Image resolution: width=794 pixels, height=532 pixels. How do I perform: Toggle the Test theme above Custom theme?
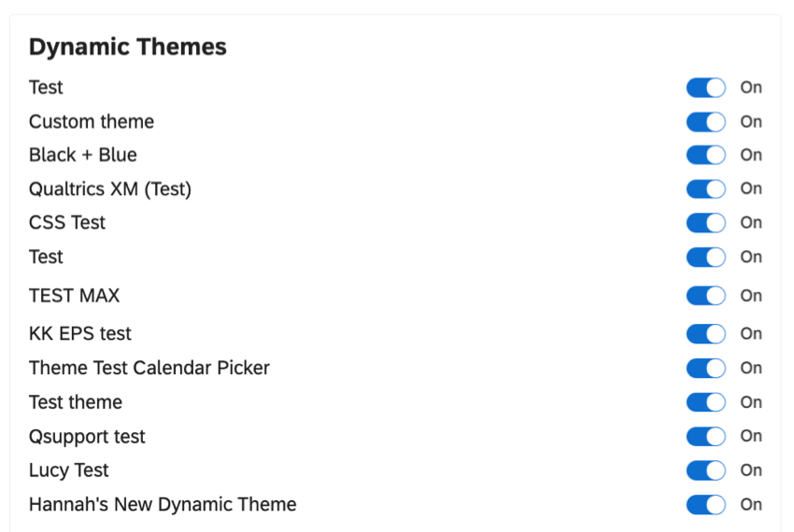coord(706,88)
